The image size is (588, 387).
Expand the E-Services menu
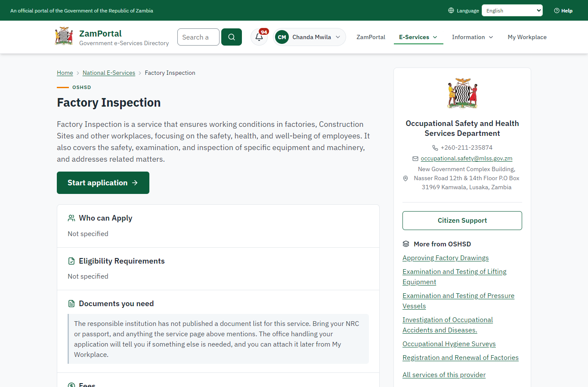click(418, 37)
